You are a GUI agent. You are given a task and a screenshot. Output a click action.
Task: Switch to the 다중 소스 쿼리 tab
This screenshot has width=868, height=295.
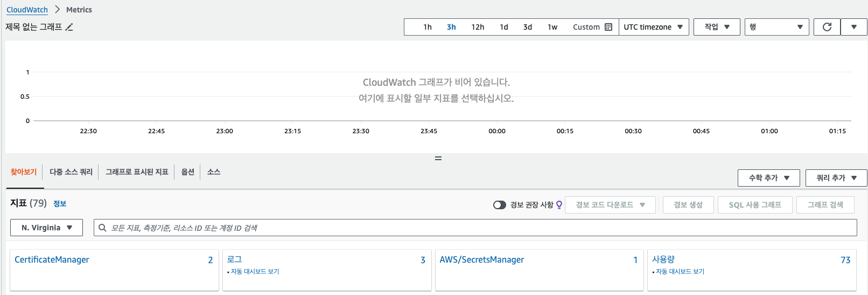point(71,172)
